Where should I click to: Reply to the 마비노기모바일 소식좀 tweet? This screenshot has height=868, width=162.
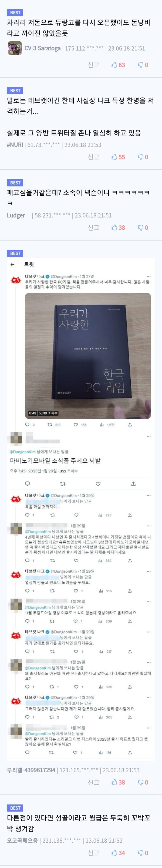pyautogui.click(x=28, y=484)
